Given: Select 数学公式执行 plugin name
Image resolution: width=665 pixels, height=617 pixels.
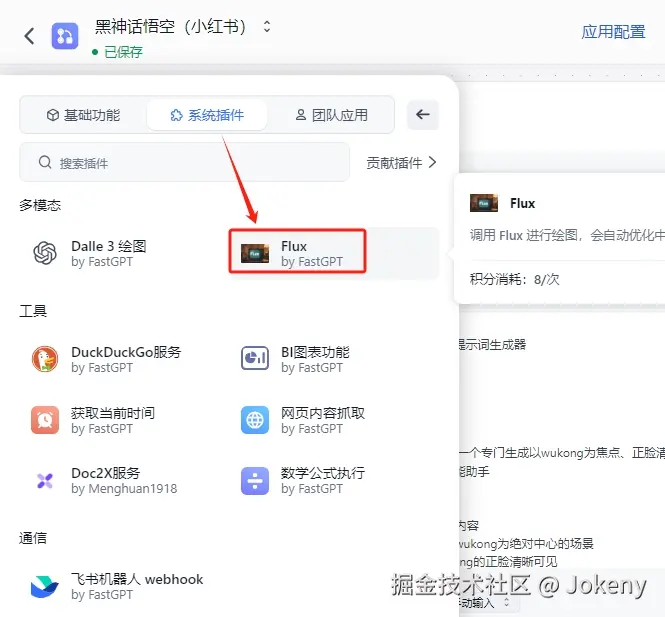Looking at the screenshot, I should 323,473.
